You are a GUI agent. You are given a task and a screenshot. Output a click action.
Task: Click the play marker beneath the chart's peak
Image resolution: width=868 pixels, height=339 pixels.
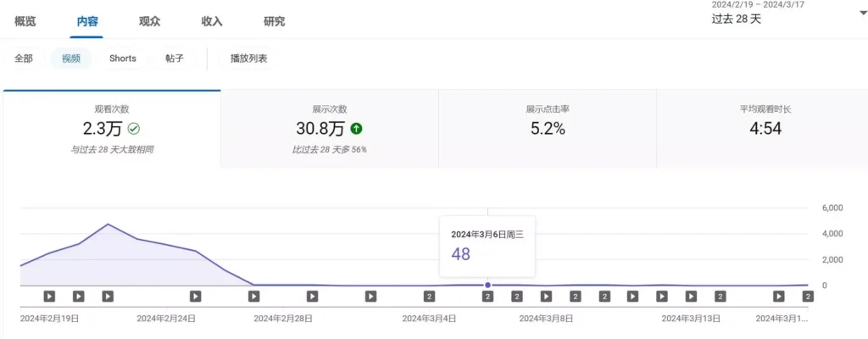pyautogui.click(x=108, y=296)
